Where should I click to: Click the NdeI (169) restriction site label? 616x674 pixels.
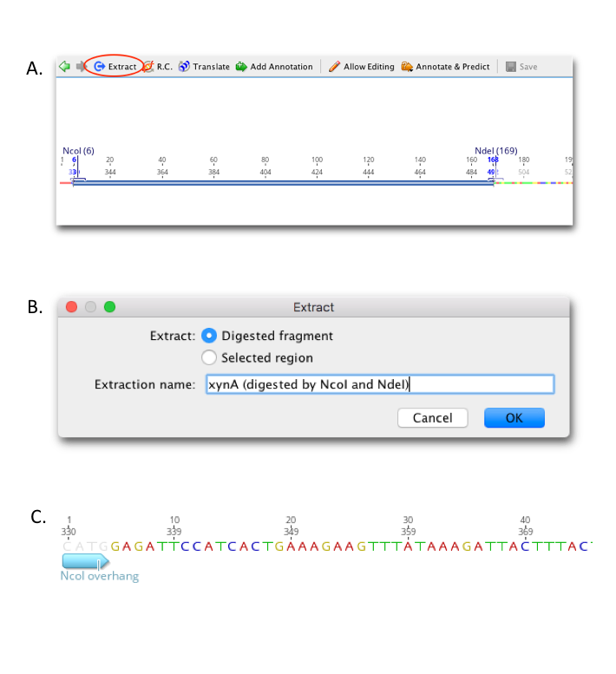[x=496, y=151]
